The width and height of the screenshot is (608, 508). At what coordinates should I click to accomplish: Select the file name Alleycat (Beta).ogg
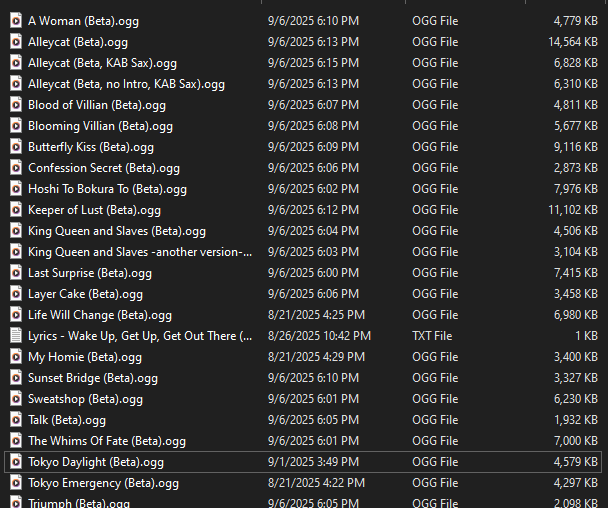click(x=78, y=42)
